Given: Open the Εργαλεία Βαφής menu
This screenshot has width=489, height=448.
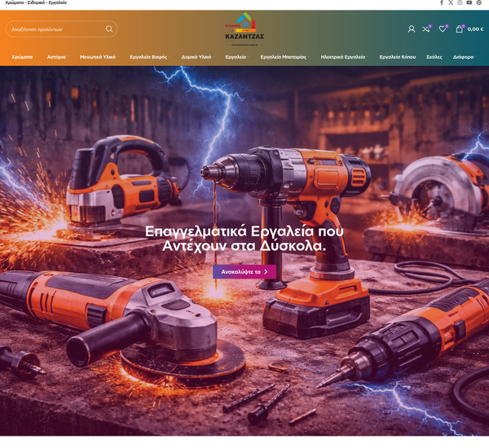Looking at the screenshot, I should pos(148,57).
